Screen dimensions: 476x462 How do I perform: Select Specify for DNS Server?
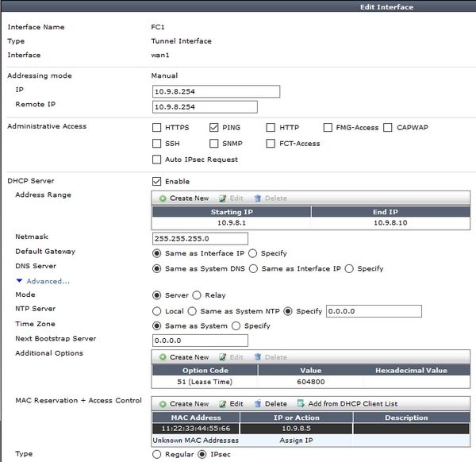point(349,269)
